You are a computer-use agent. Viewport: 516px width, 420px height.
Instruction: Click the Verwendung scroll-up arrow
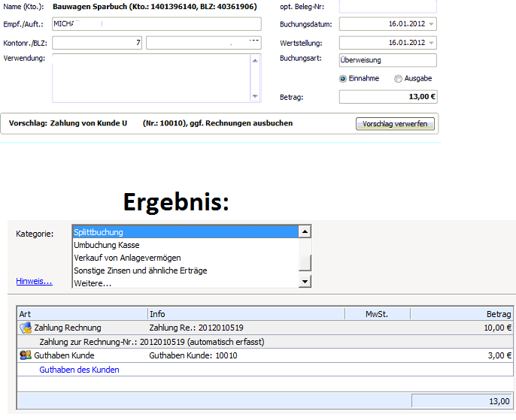pos(255,60)
